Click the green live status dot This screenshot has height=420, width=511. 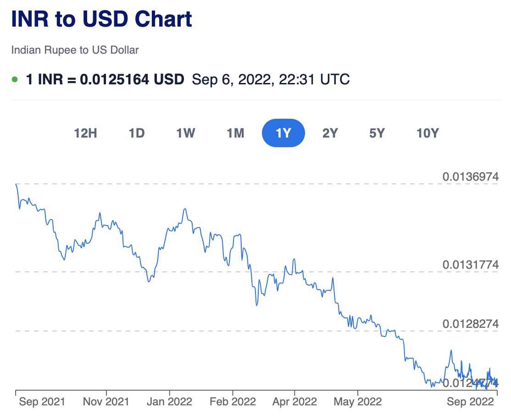click(15, 79)
